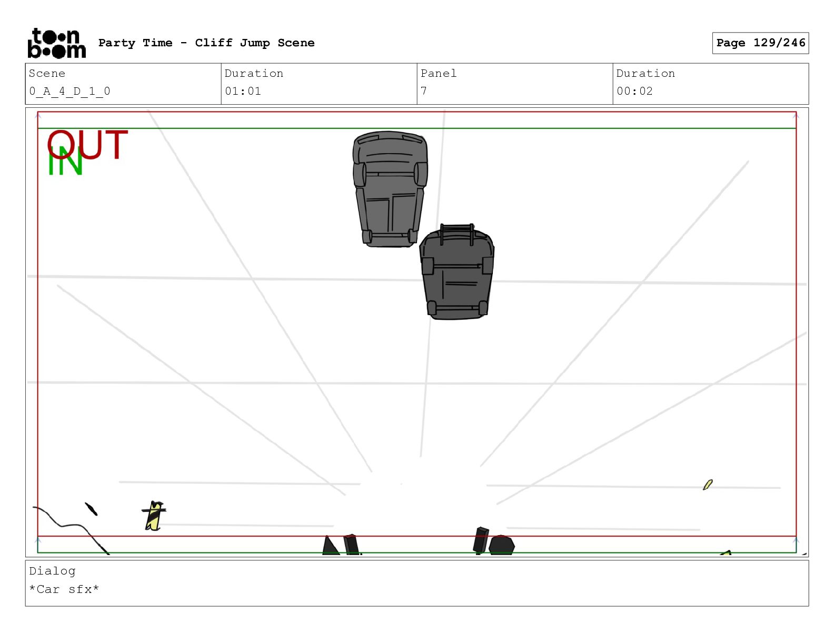Select the title 'Party Time - Cliff Jump Scene'
Screen dimensions: 834x644
tap(206, 43)
